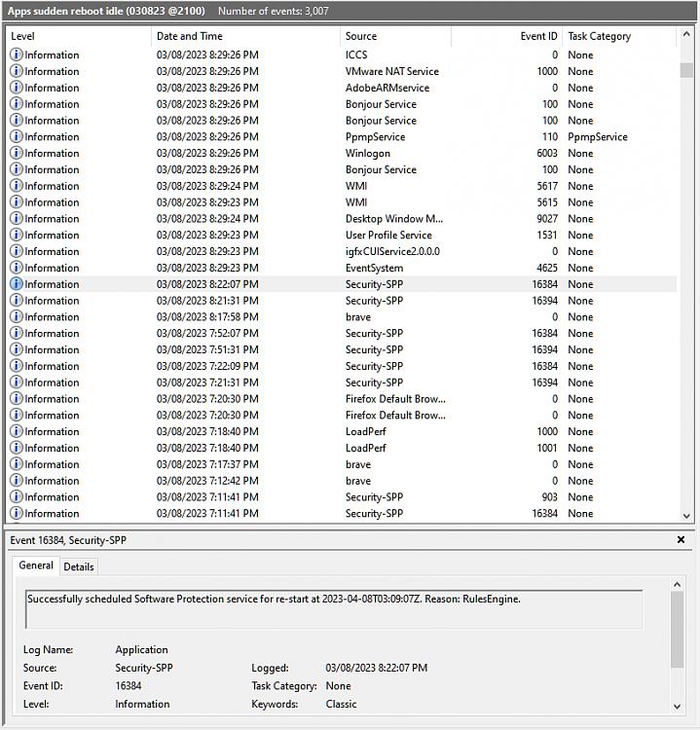The image size is (700, 730).
Task: Select the 03/08/2023 7:51:31 PM cell
Action: pyautogui.click(x=207, y=349)
